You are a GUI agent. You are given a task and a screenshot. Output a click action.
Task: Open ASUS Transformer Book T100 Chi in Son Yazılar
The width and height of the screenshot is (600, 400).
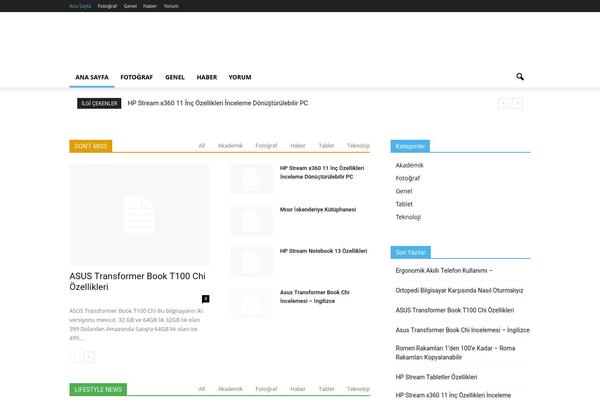click(x=455, y=310)
